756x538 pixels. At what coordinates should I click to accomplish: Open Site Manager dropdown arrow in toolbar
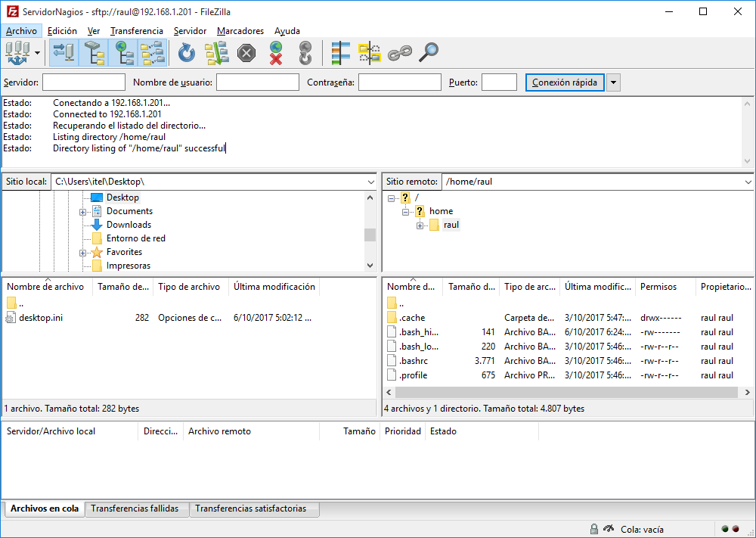coord(38,53)
